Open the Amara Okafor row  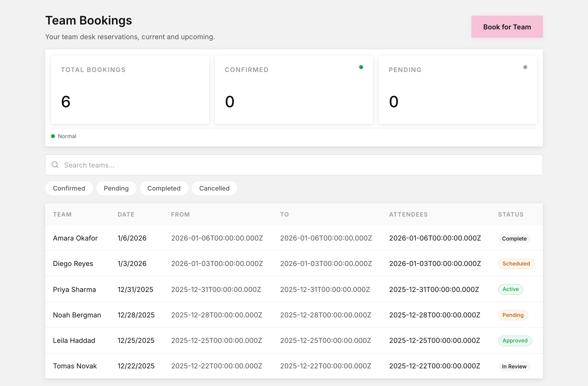click(294, 238)
